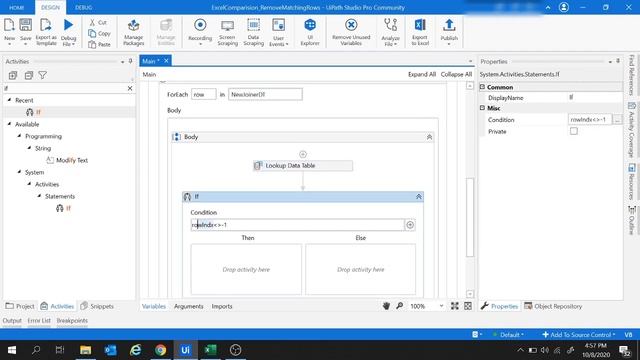Viewport: 640px width, 360px height.
Task: Open designer overview icon
Action: coord(468,306)
